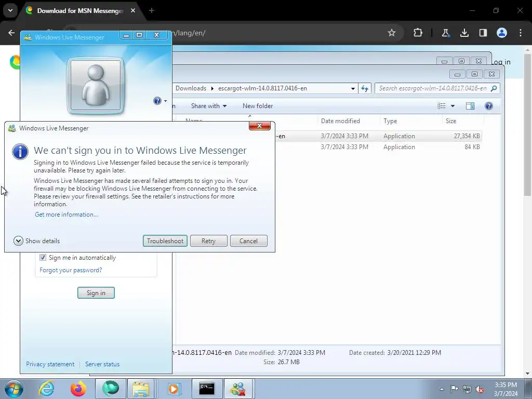
Task: Open the Share with dropdown in Explorer
Action: [209, 106]
